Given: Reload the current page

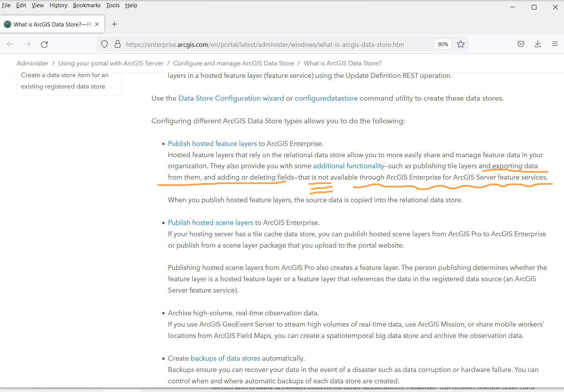Looking at the screenshot, I should (44, 44).
